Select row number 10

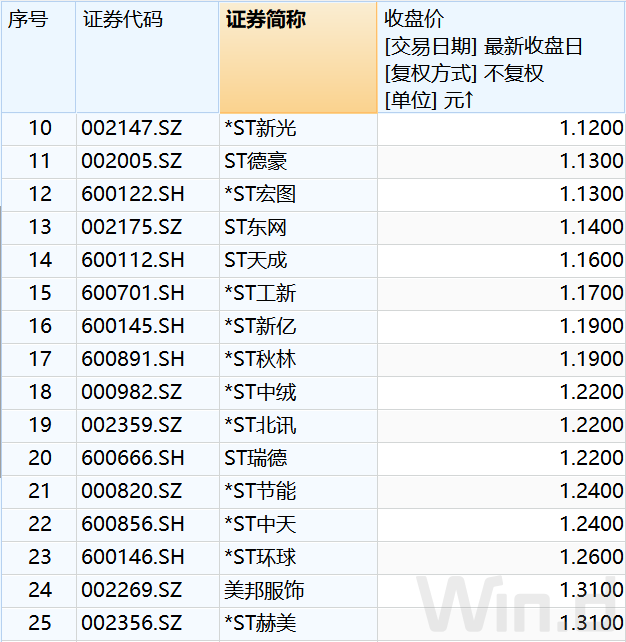click(38, 128)
